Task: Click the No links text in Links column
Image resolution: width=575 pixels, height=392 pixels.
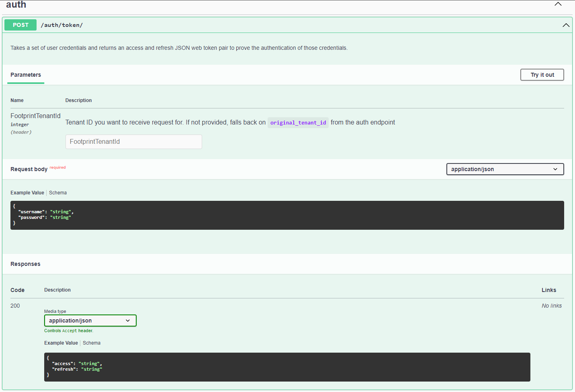Action: pos(551,306)
